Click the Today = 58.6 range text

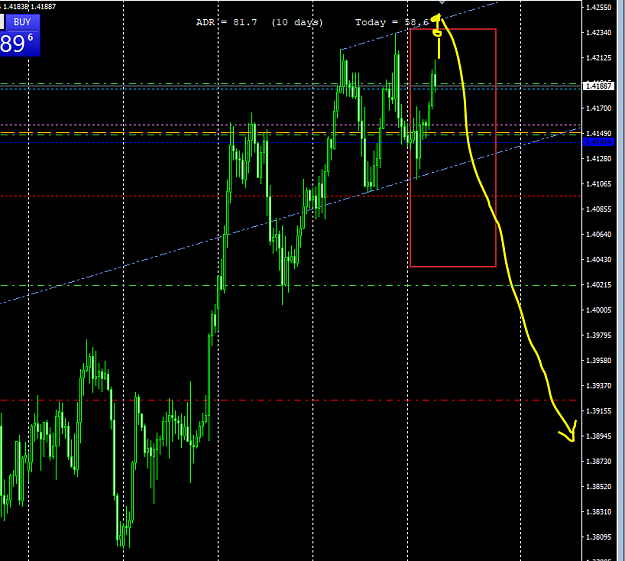click(392, 22)
